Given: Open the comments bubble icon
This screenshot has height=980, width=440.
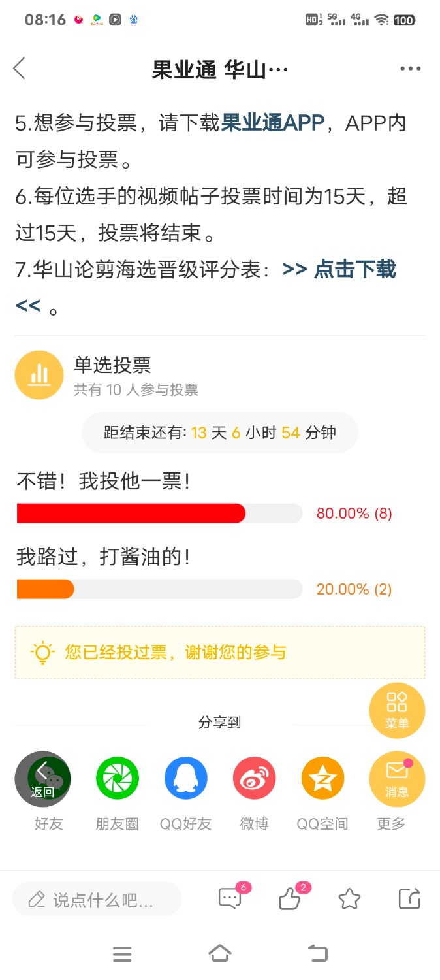Looking at the screenshot, I should click(x=230, y=899).
